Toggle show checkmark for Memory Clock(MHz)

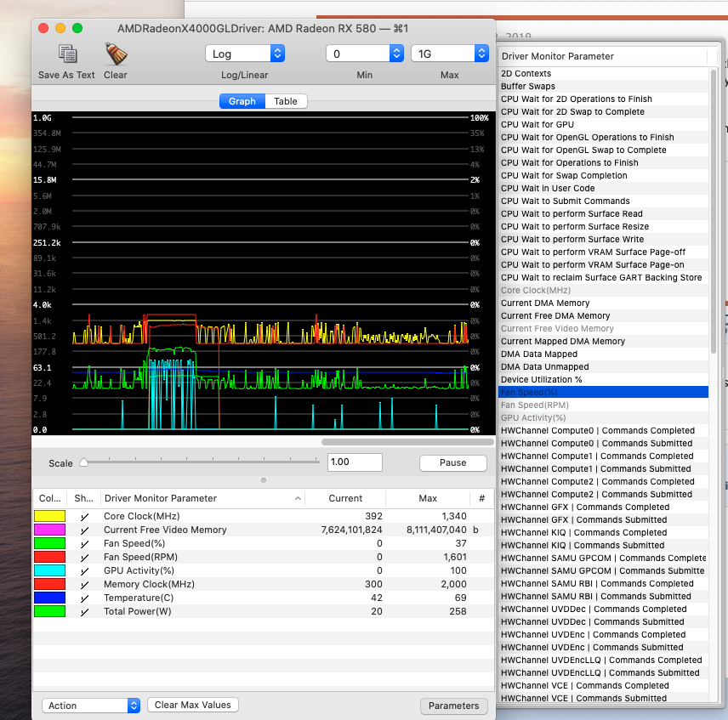[84, 585]
